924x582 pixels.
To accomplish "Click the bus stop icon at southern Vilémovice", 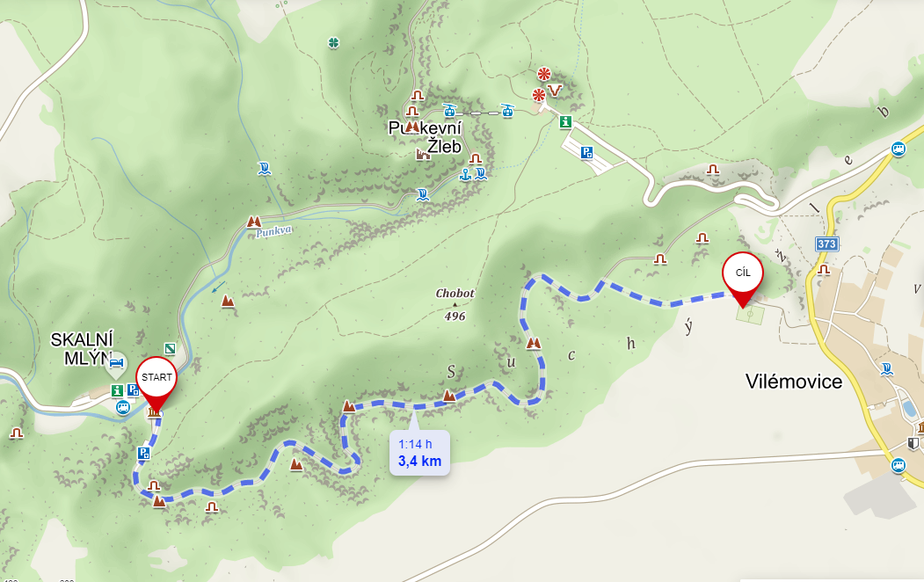I will [899, 465].
